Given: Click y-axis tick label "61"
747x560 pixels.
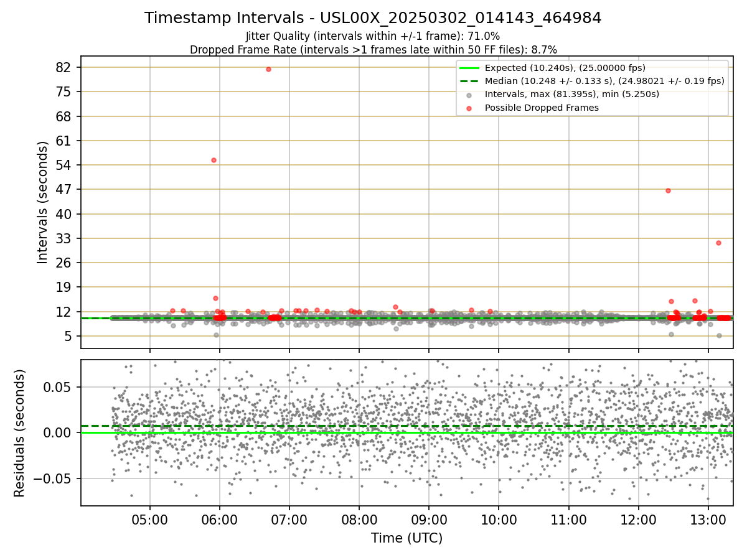Looking at the screenshot, I should [x=65, y=141].
